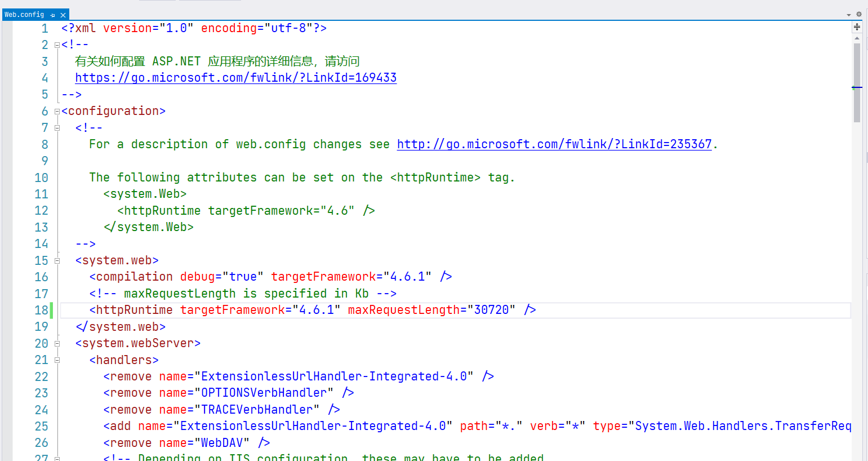Screen dimensions: 868x461
Task: Pin the Web.config tab with the pushpin icon
Action: point(53,15)
